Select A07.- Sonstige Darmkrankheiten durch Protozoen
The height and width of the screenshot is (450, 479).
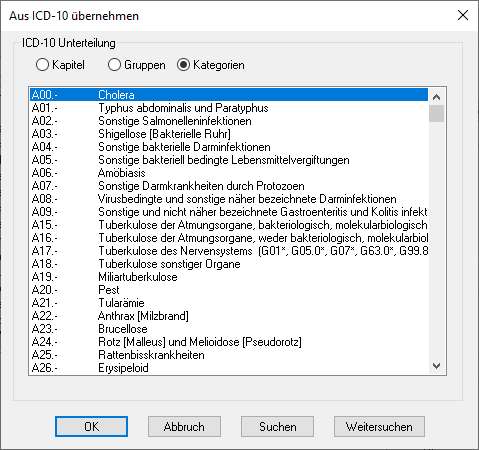[229, 186]
